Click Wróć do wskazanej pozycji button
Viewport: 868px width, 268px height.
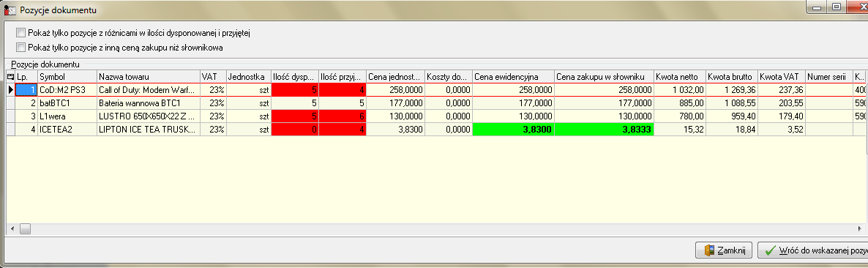[812, 250]
